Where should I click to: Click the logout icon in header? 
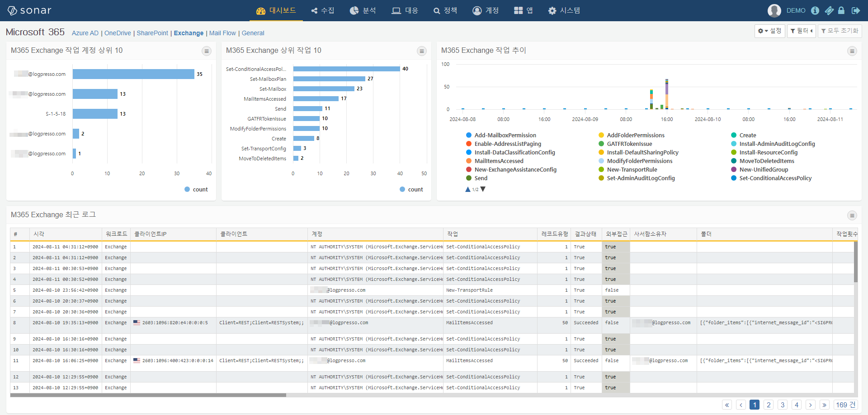(856, 10)
